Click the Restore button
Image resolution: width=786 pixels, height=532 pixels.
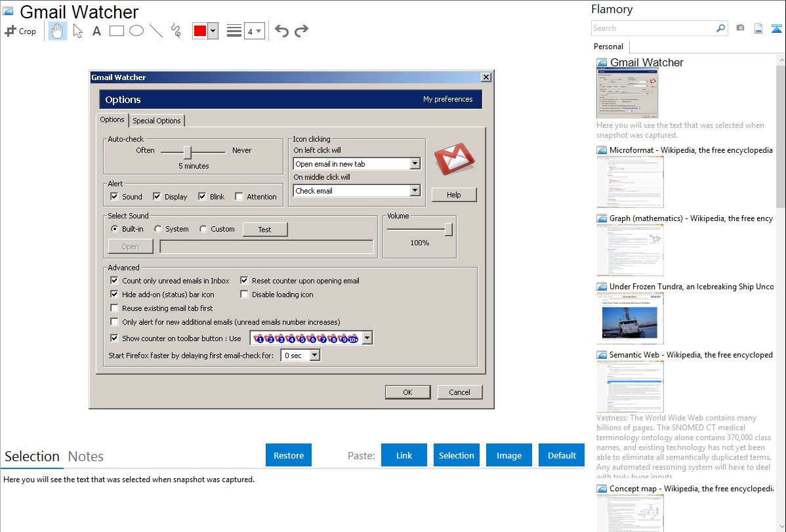(289, 455)
